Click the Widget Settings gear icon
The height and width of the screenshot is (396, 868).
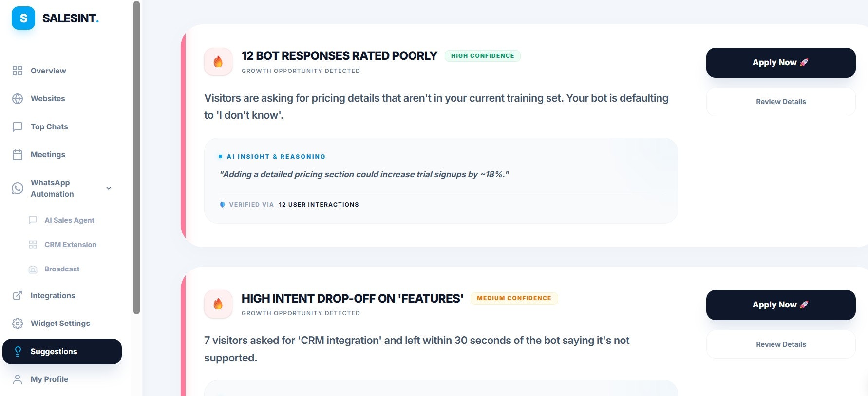(18, 324)
